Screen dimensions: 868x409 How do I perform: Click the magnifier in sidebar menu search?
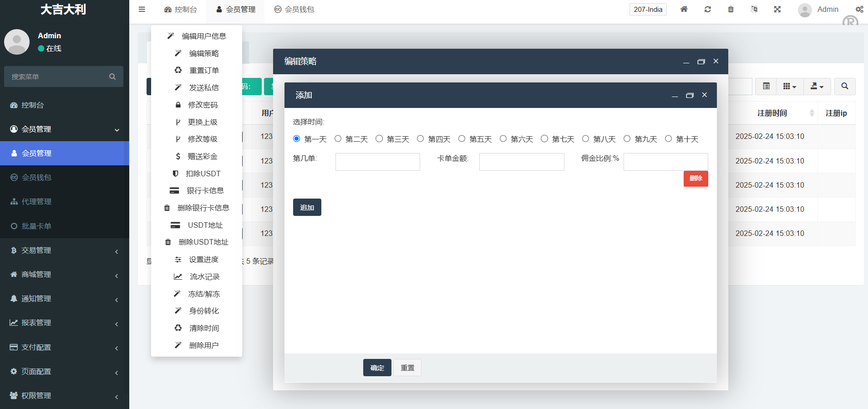[112, 77]
